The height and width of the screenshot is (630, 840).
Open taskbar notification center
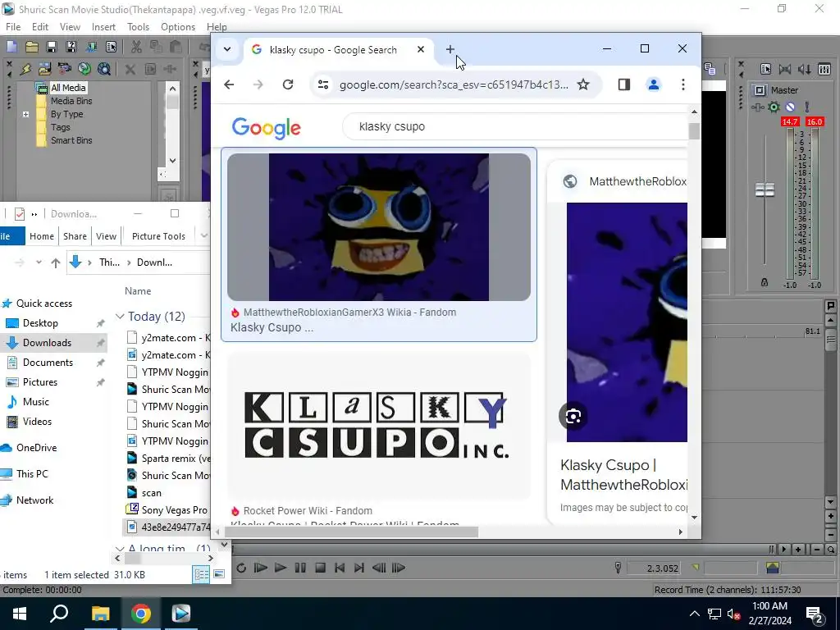click(x=815, y=614)
